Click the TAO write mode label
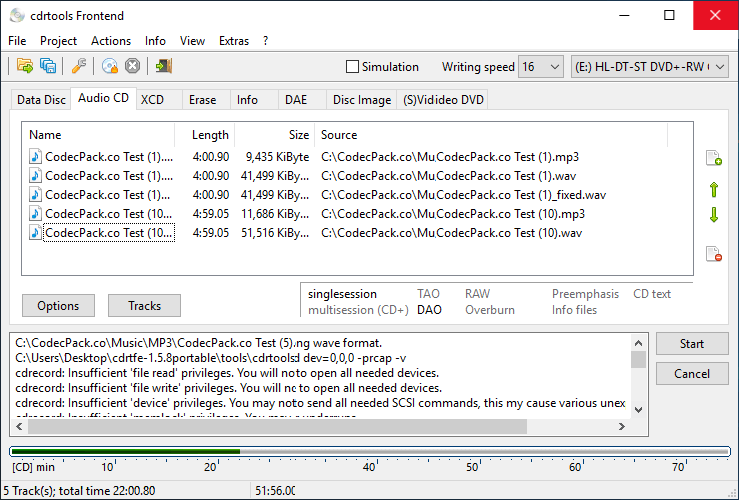 pos(428,294)
